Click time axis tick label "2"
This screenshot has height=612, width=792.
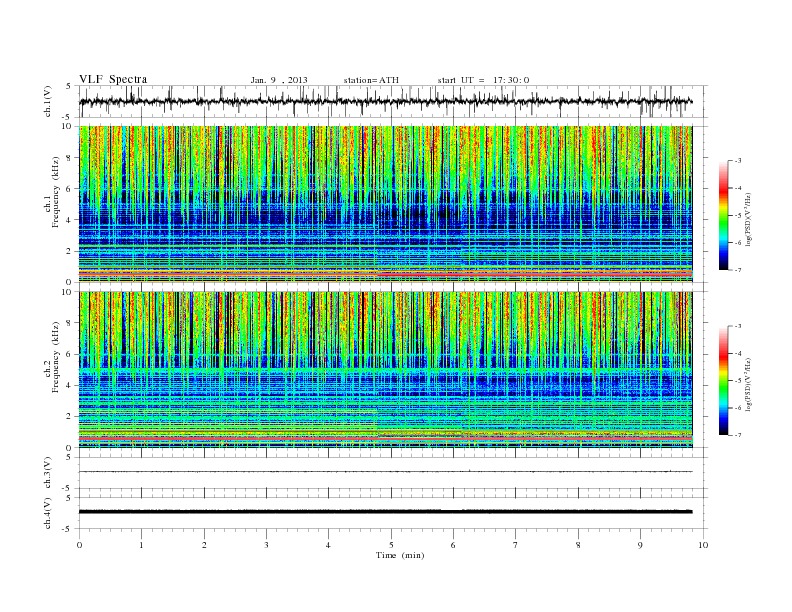point(204,545)
